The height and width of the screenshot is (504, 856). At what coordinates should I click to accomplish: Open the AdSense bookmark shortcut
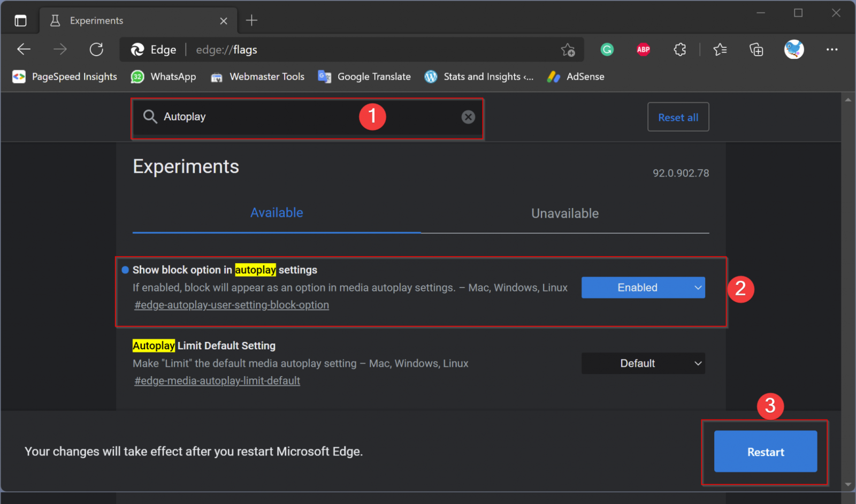pos(575,77)
